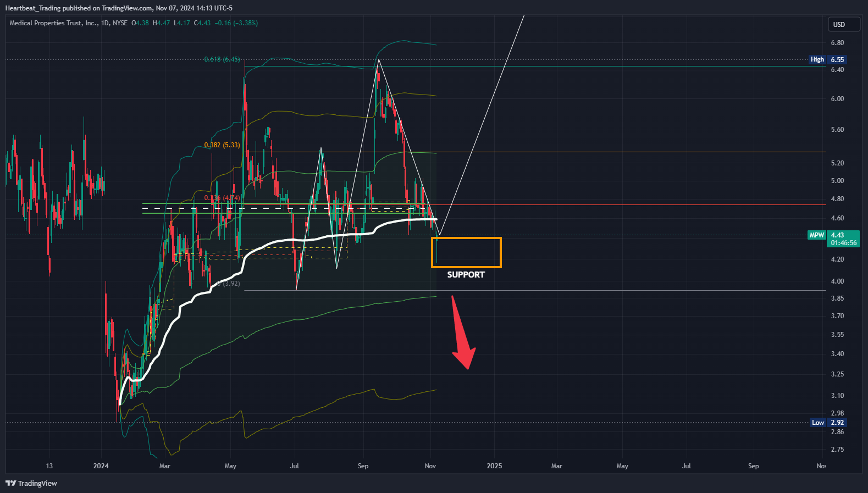Click the 5.20 price axis label
The image size is (868, 493).
point(837,163)
